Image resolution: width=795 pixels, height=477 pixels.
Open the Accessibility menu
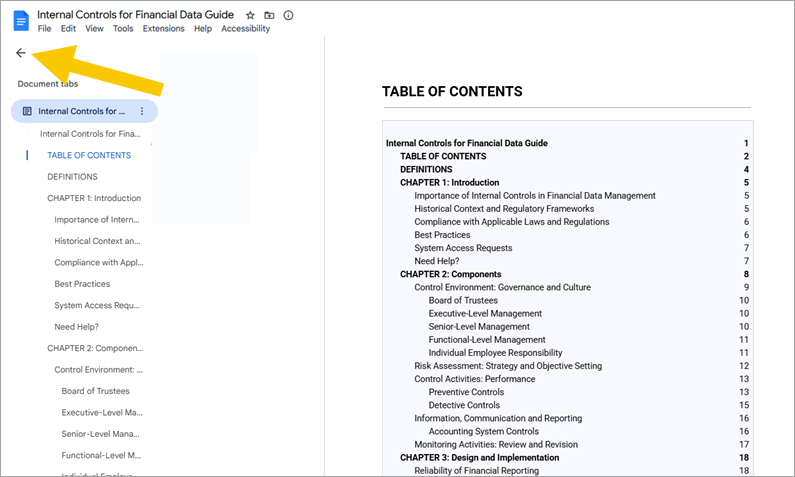click(245, 29)
